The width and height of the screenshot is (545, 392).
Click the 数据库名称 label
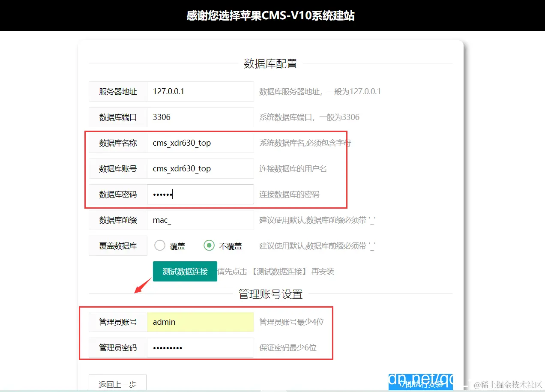pos(118,143)
